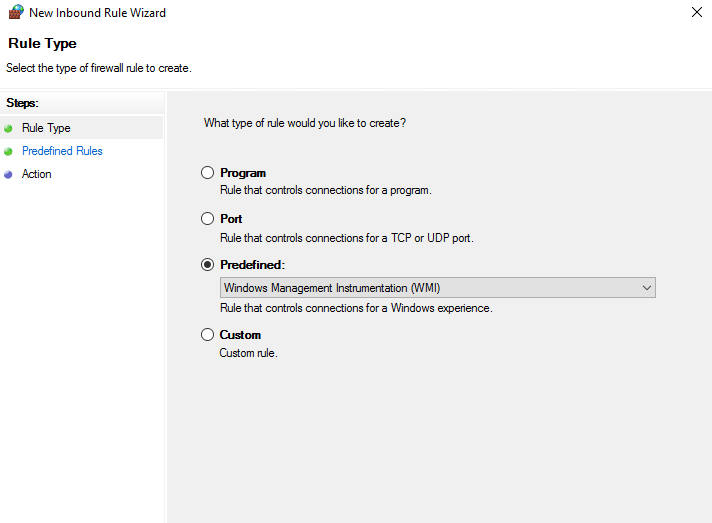Close the New Inbound Rule Wizard window
This screenshot has width=712, height=523.
coord(697,12)
